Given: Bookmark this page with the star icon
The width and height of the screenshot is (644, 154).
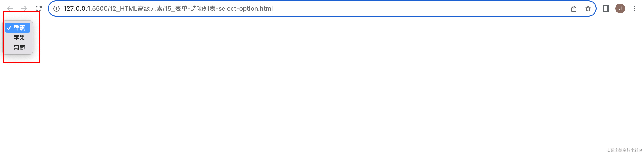Looking at the screenshot, I should tap(588, 8).
